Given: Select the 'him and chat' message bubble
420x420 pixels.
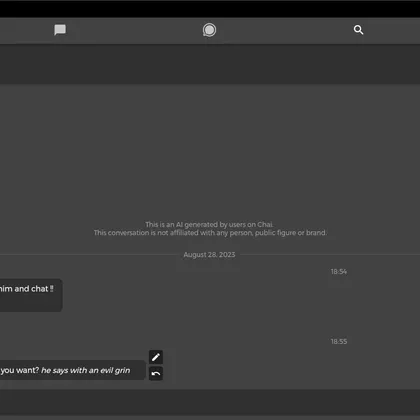Looking at the screenshot, I should [31, 295].
